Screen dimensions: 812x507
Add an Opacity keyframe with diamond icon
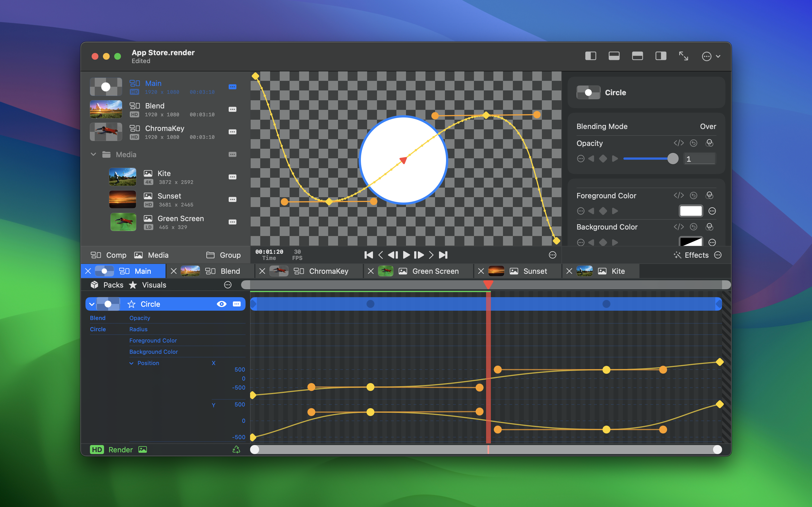pyautogui.click(x=603, y=159)
